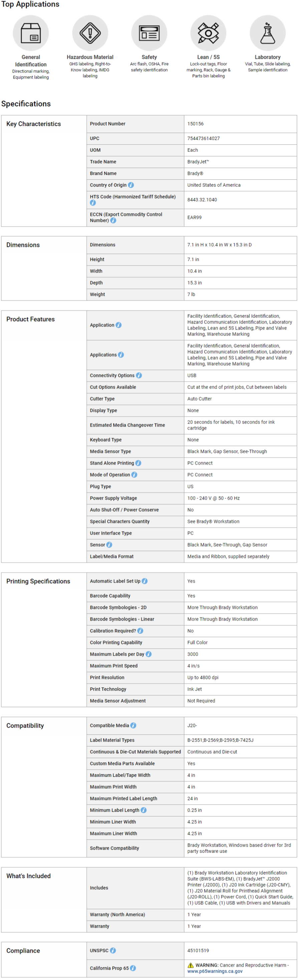The width and height of the screenshot is (298, 980).
Task: Open Automatic Label Set Up info icon
Action: 144,581
